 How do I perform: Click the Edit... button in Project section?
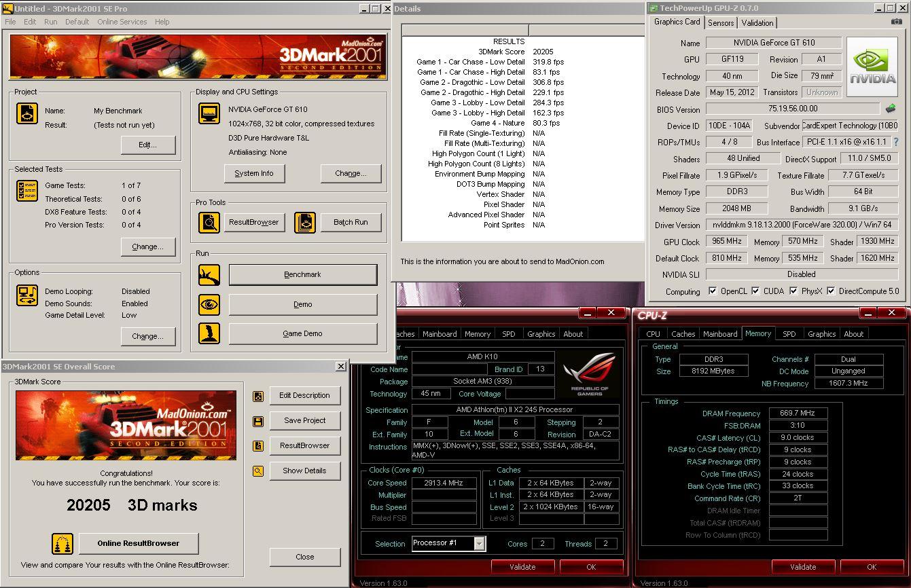point(148,145)
